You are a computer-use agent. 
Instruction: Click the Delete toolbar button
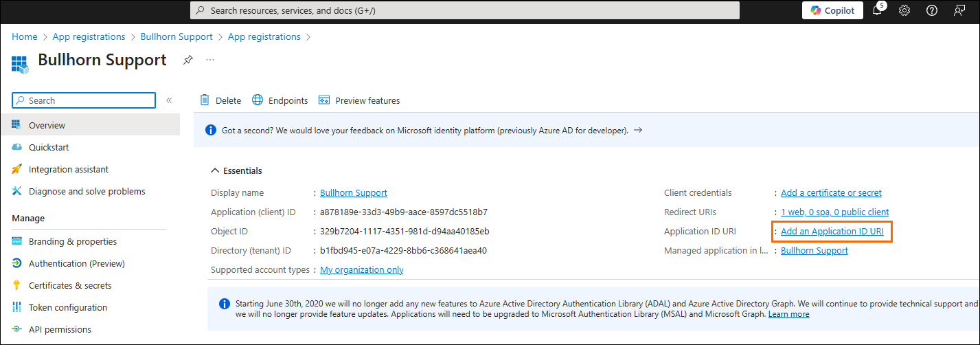[220, 100]
